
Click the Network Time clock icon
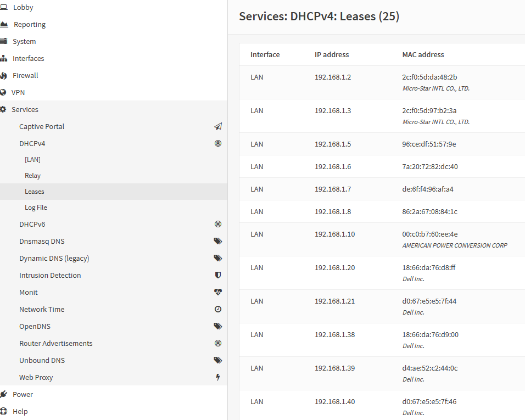click(218, 309)
